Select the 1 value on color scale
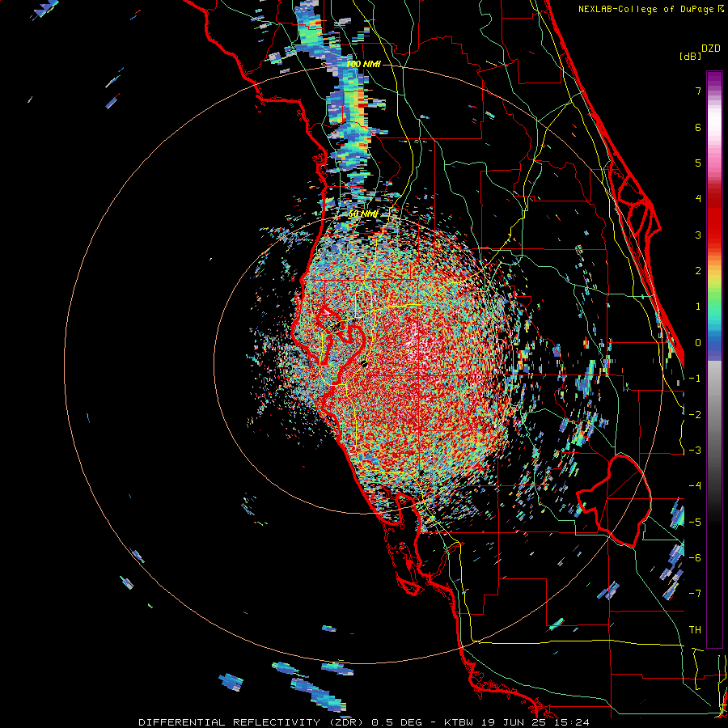 pos(698,307)
